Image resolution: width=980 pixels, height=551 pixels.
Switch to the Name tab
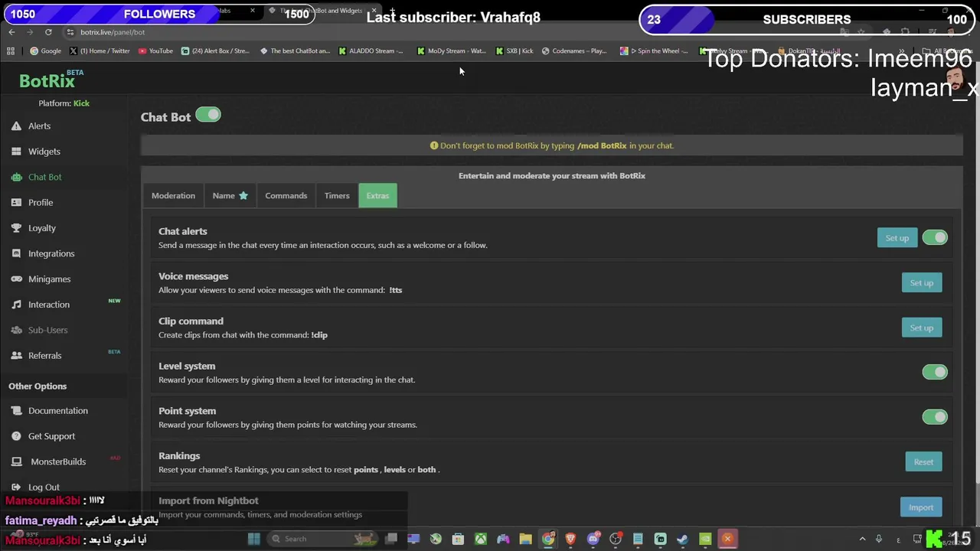[230, 196]
